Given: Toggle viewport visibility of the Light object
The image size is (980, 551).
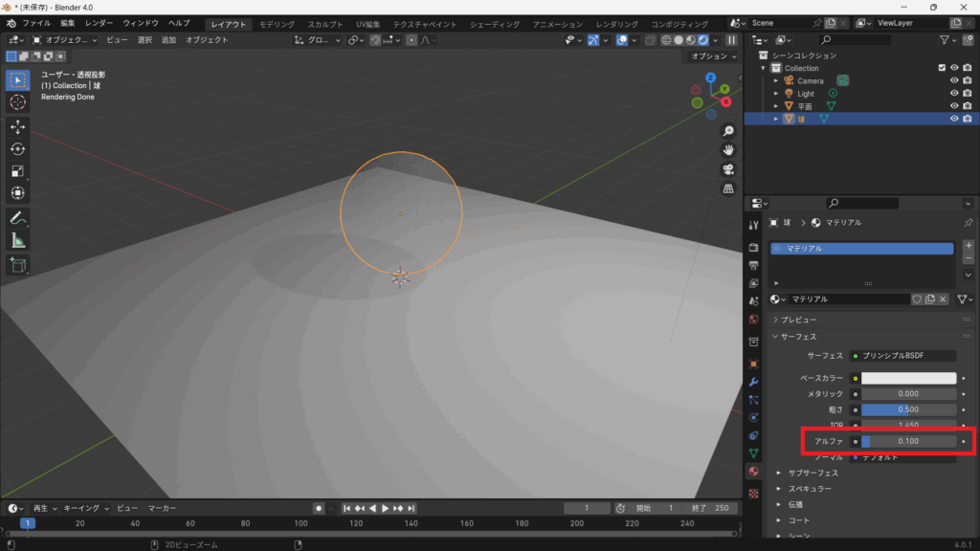Looking at the screenshot, I should (954, 94).
